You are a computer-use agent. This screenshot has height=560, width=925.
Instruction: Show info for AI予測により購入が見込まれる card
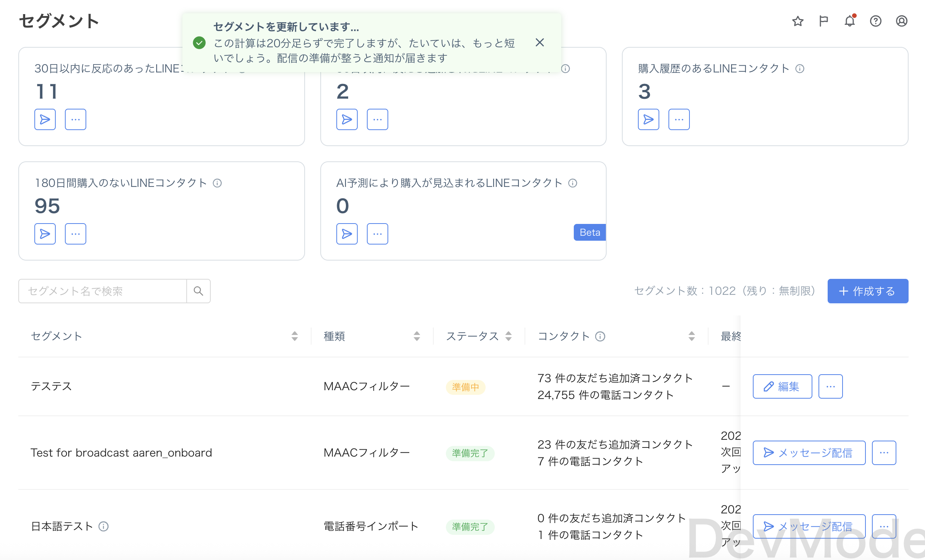(x=573, y=183)
